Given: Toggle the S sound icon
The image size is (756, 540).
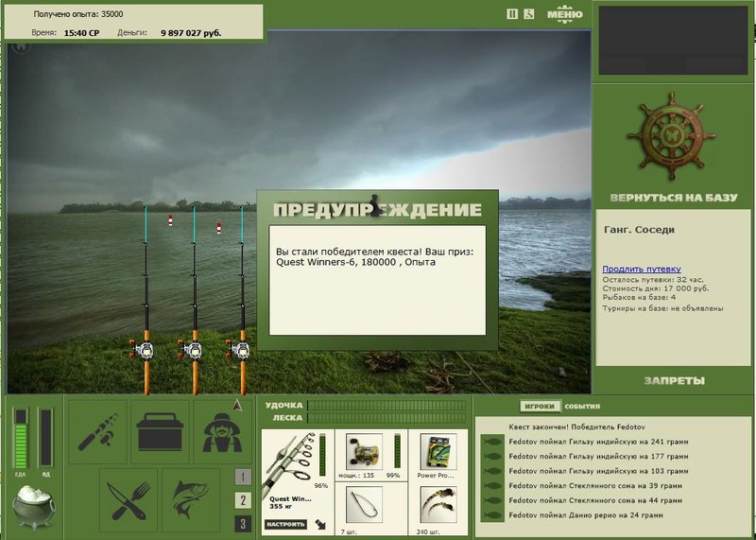Looking at the screenshot, I should click(529, 14).
